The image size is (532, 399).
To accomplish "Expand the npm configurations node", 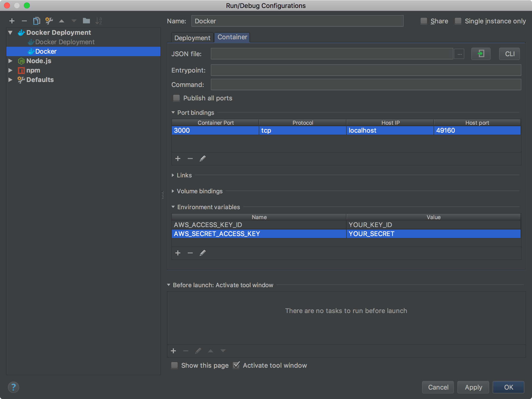I will (x=10, y=70).
